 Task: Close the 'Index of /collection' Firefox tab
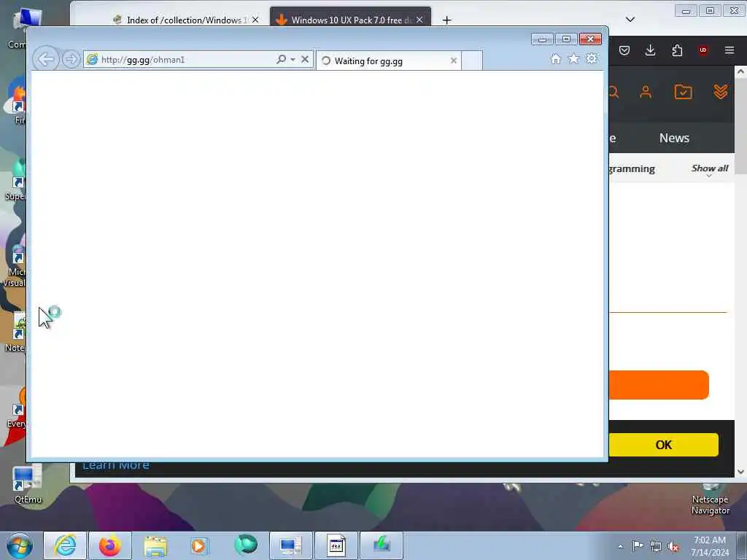pos(255,20)
